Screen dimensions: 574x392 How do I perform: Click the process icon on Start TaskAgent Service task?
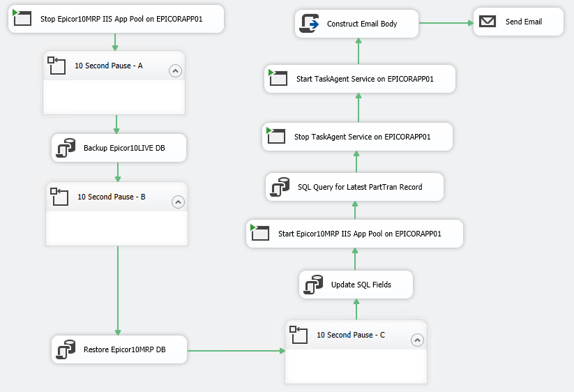point(278,77)
